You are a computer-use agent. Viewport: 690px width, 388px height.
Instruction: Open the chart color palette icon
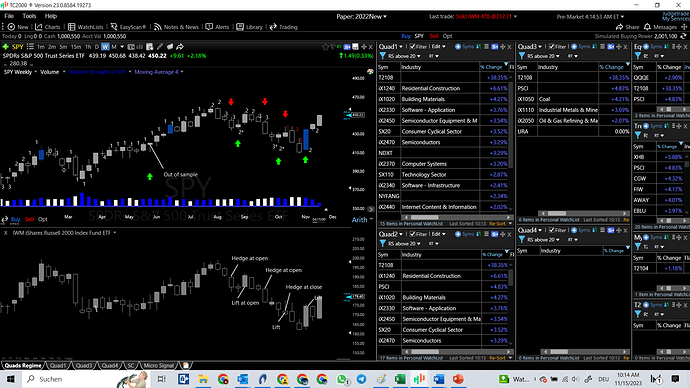(x=370, y=72)
